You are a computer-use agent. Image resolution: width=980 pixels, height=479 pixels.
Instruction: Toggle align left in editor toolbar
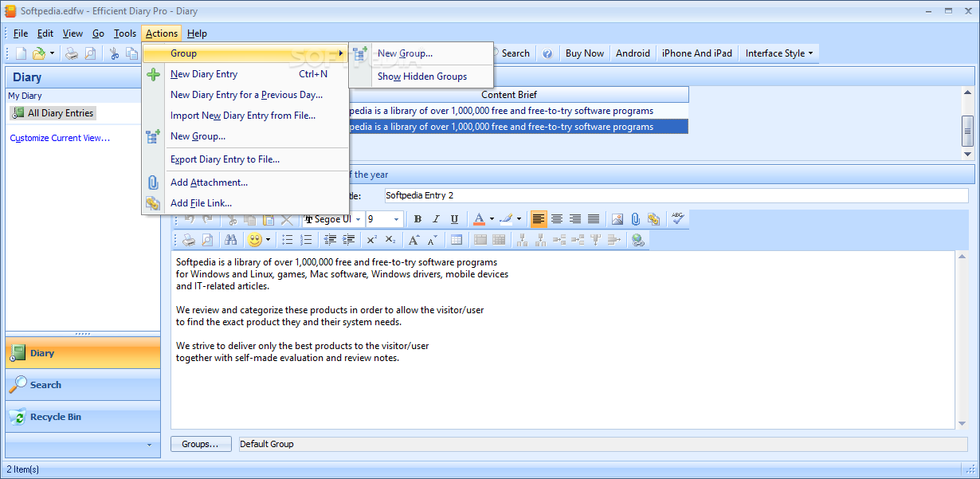(x=539, y=219)
